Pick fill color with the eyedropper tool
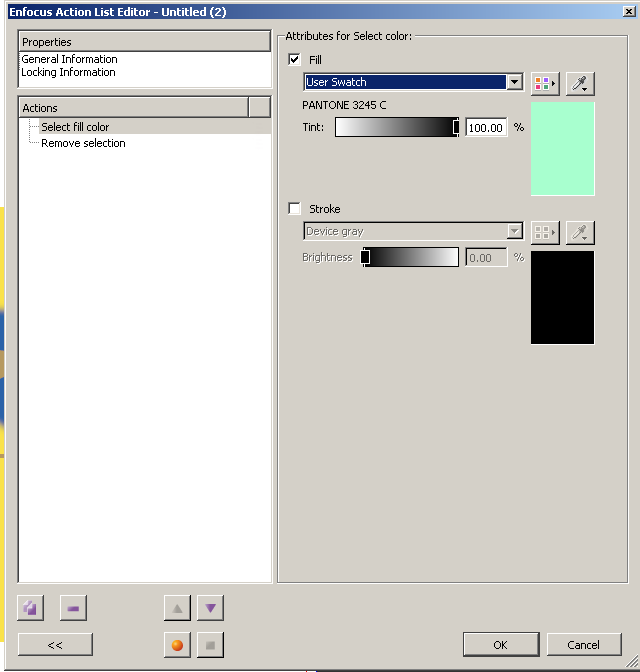 click(580, 83)
